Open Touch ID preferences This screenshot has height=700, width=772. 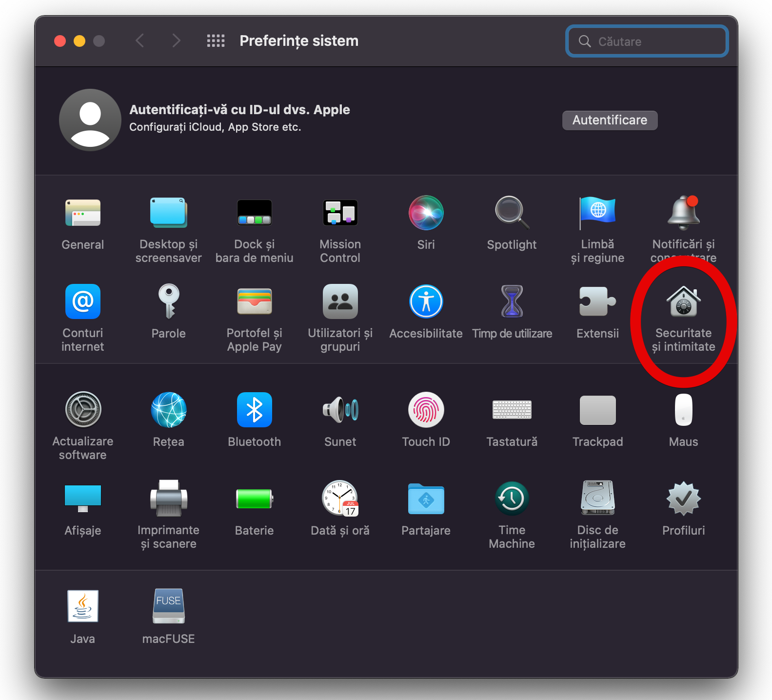[x=426, y=410]
